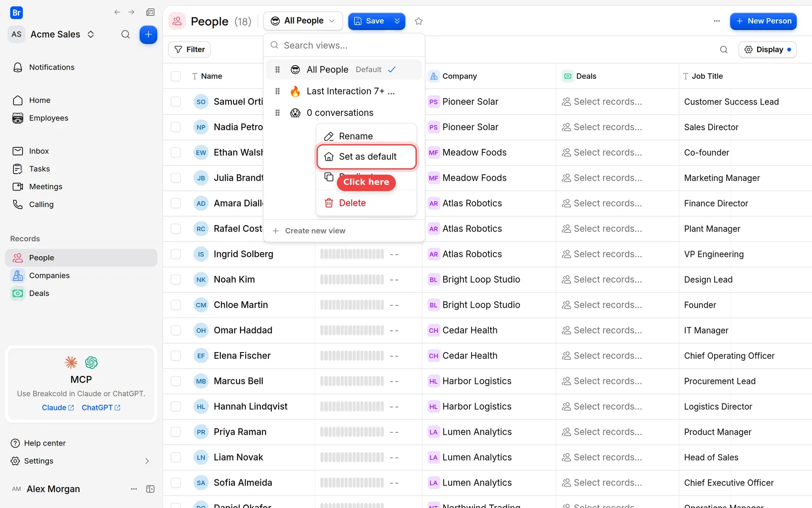
Task: Choose Delete in the view context menu
Action: (x=366, y=203)
